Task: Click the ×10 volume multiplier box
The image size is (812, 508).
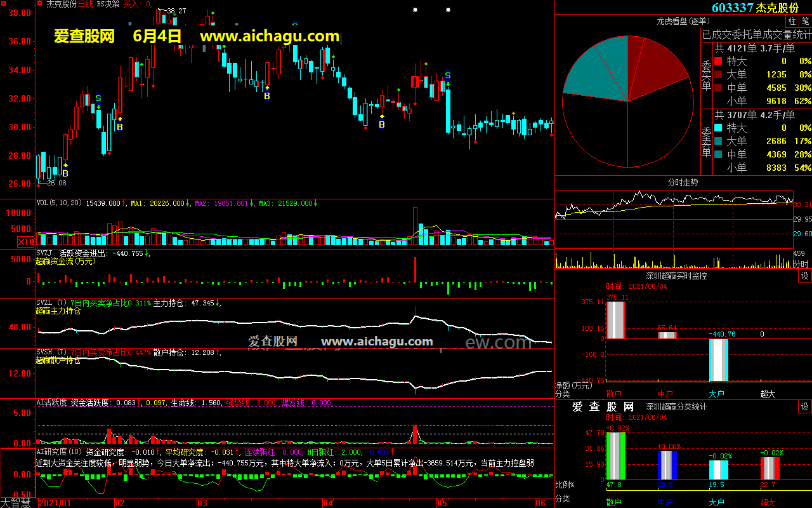Action: click(27, 242)
